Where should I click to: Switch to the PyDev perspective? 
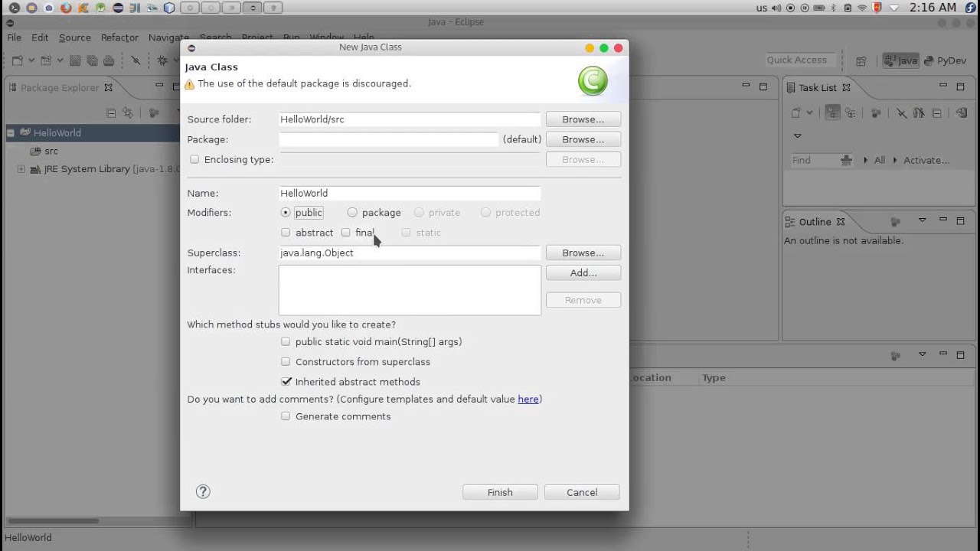(945, 60)
